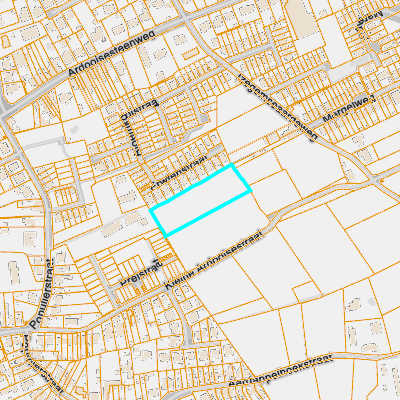Click the Aardappelhoekstraat street label

tap(281, 371)
